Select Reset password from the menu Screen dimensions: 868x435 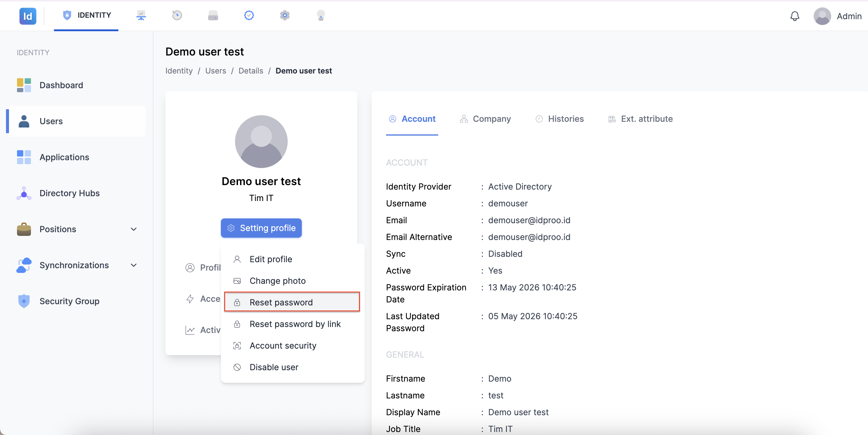point(292,302)
